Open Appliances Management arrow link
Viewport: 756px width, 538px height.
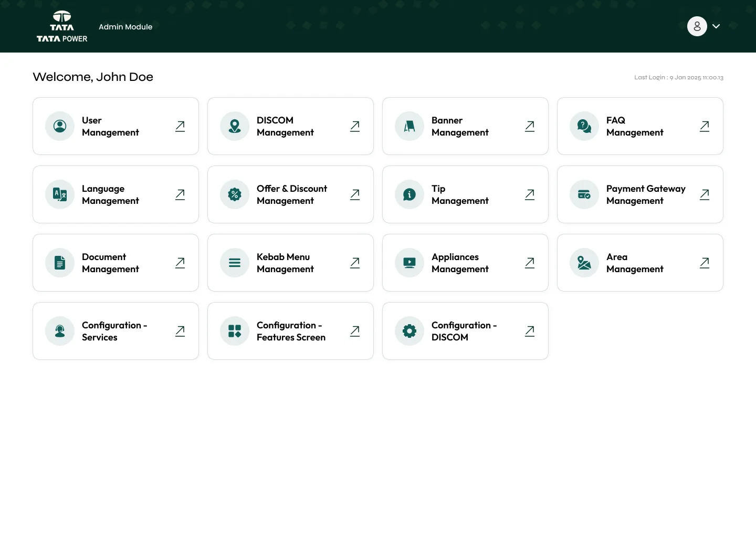click(x=530, y=263)
